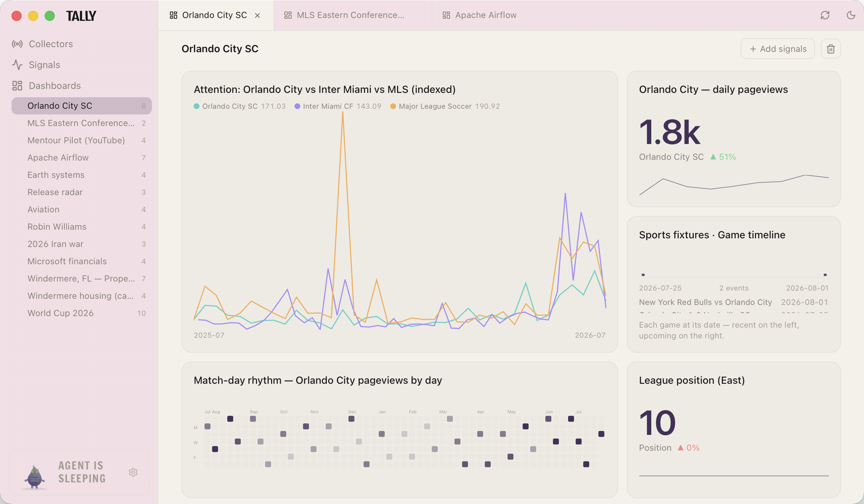Click the sleeping agent mascot
864x504 pixels.
pyautogui.click(x=35, y=477)
